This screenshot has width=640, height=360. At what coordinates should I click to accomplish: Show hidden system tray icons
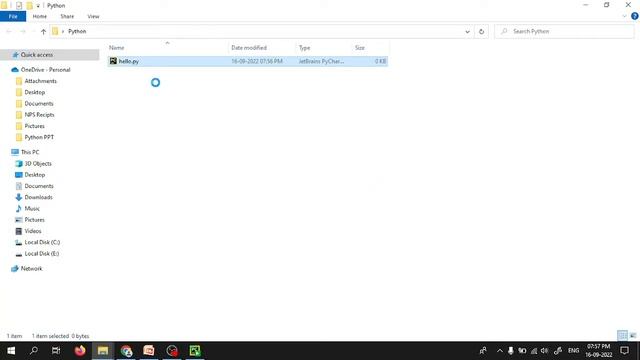coord(500,351)
